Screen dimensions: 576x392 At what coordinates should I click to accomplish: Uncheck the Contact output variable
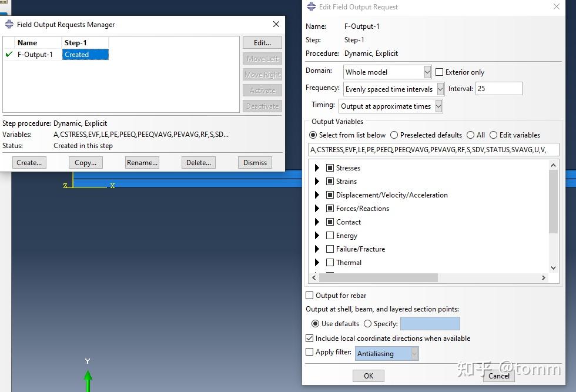330,222
